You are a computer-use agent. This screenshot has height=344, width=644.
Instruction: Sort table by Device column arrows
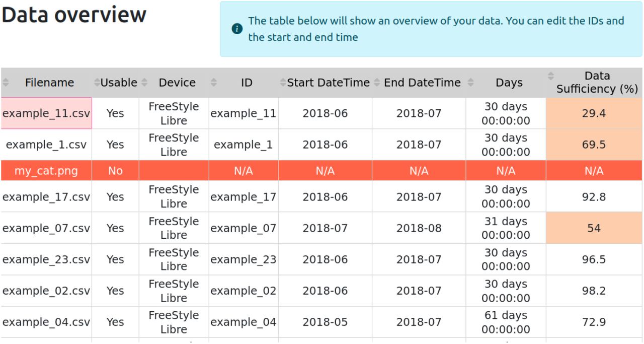pos(144,83)
